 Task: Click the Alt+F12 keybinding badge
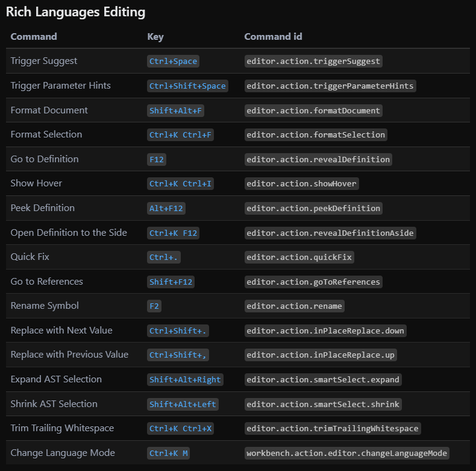tap(166, 209)
